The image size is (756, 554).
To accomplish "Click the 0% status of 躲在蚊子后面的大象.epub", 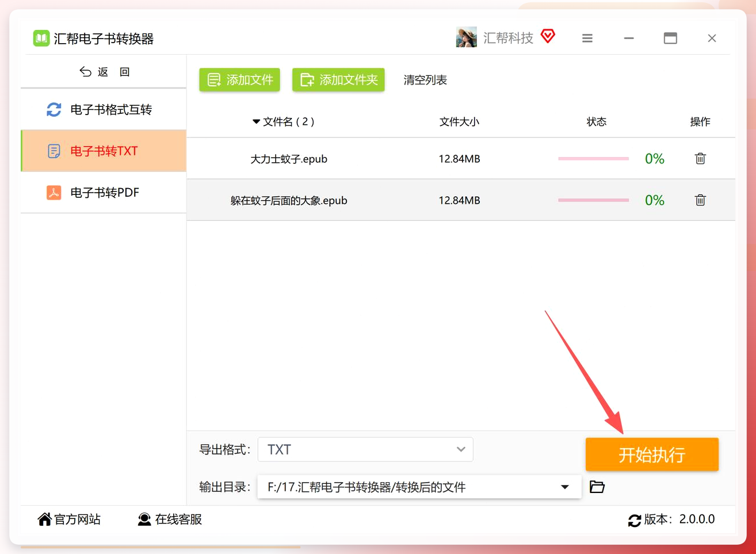I will [x=655, y=200].
